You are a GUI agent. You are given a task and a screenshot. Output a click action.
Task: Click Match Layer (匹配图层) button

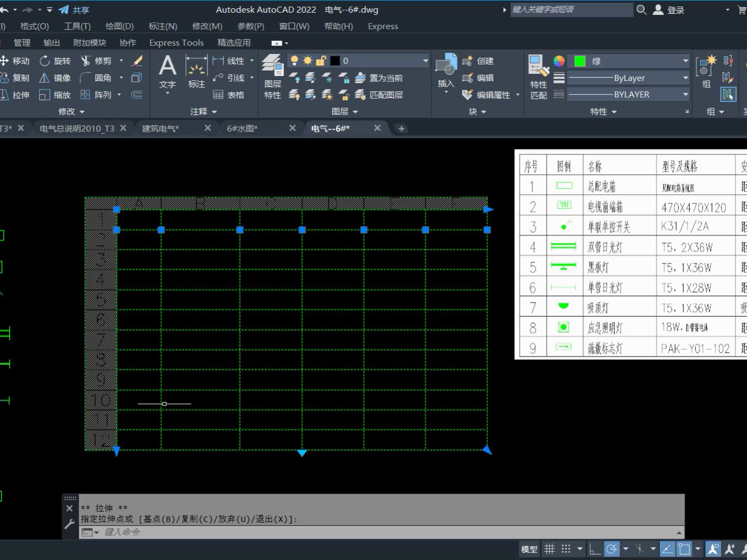pos(379,95)
